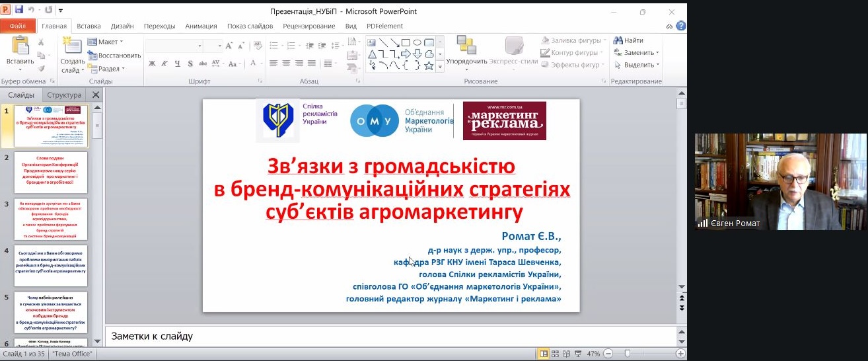This screenshot has height=361, width=868.
Task: Expand the Раздел section dropdown
Action: tap(107, 69)
